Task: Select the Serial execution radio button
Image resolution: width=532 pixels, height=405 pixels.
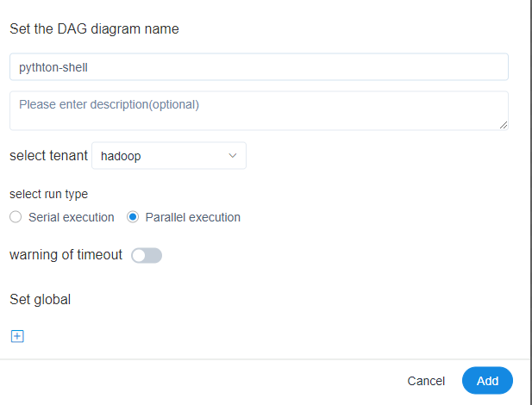Action: [x=16, y=217]
